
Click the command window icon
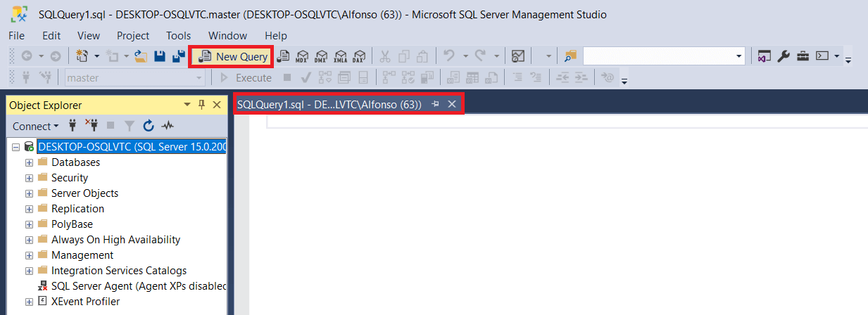(822, 56)
